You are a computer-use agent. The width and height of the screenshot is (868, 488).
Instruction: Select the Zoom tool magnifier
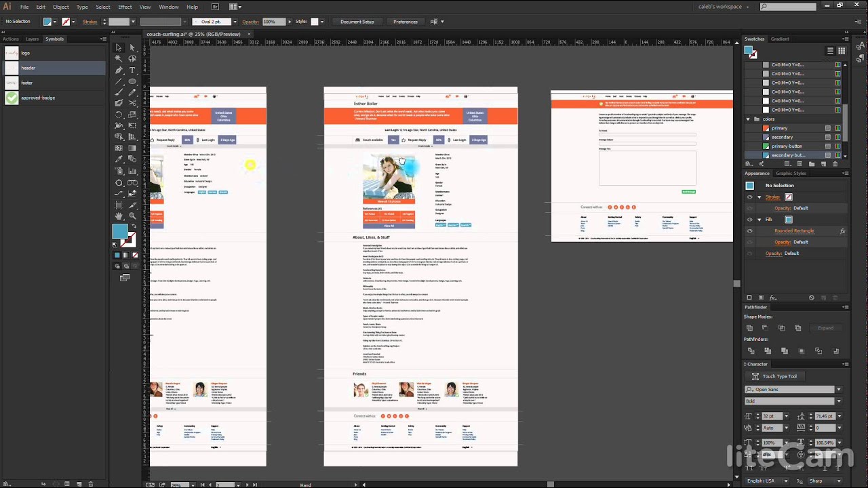132,216
